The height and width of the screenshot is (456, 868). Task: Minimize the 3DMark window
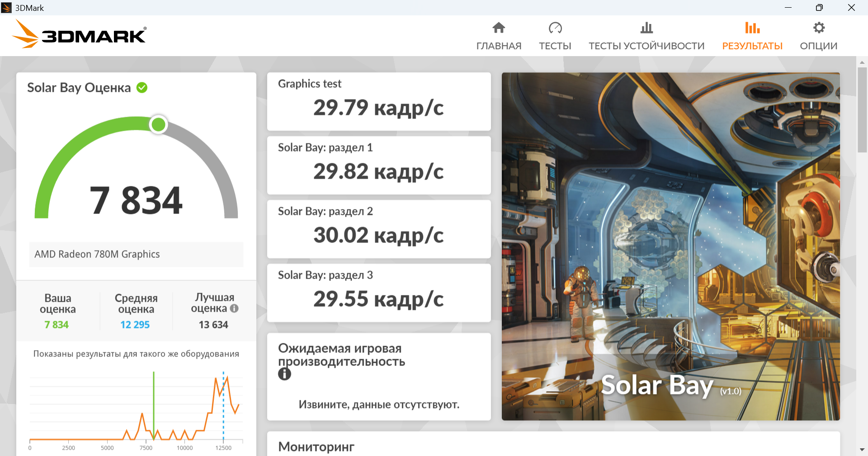(x=788, y=8)
